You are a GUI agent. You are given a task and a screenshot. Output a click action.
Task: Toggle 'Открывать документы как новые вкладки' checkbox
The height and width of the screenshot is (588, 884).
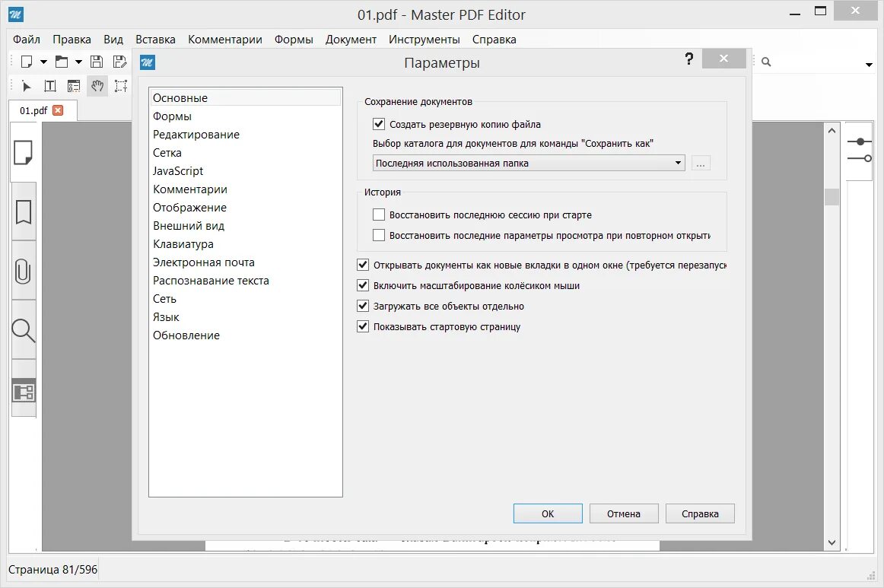coord(363,265)
